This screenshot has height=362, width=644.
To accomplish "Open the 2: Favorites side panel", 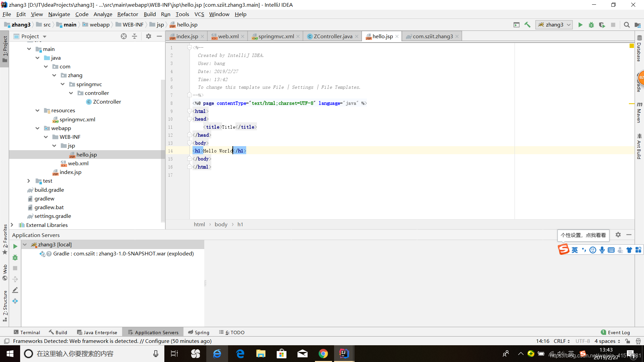I will 5,240.
